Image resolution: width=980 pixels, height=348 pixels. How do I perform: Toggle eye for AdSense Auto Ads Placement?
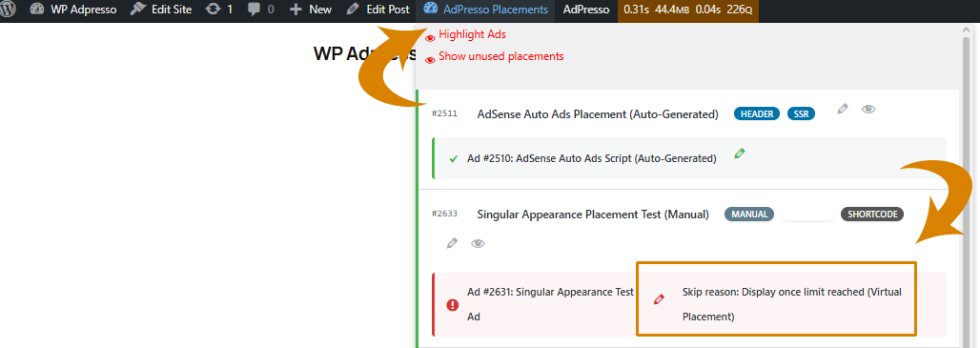pyautogui.click(x=868, y=110)
